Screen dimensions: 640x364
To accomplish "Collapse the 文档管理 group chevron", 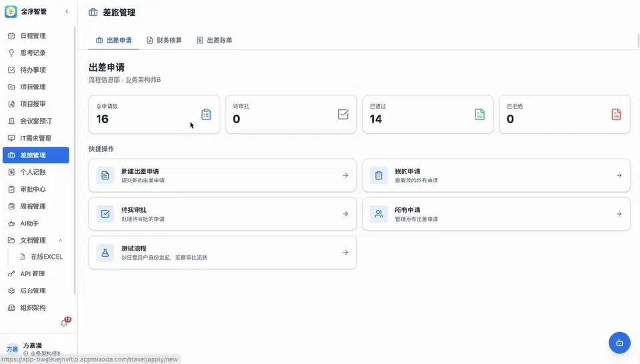I will click(x=61, y=241).
